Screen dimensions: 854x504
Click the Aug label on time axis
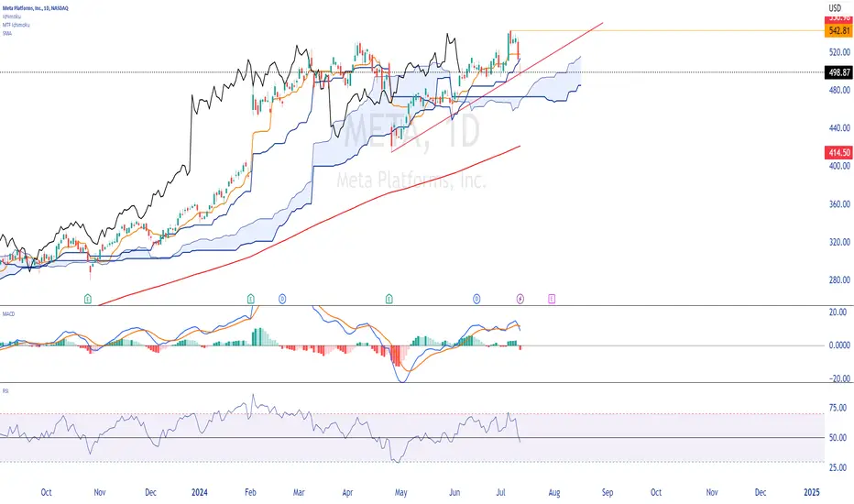[x=553, y=492]
